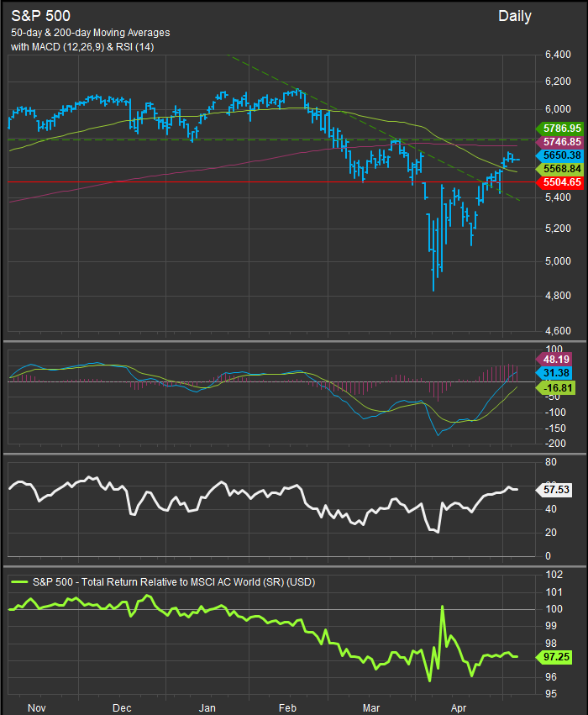Click the 6,200 price axis label

pos(558,81)
